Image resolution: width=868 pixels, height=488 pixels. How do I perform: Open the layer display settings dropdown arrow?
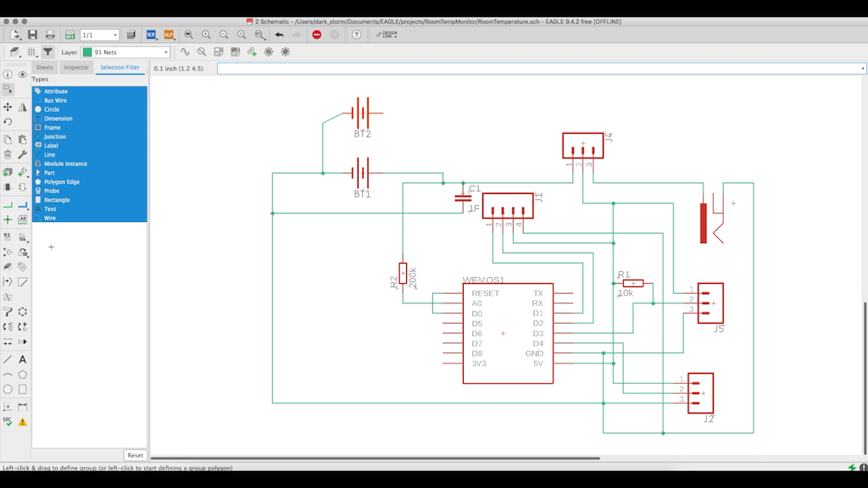point(20,56)
